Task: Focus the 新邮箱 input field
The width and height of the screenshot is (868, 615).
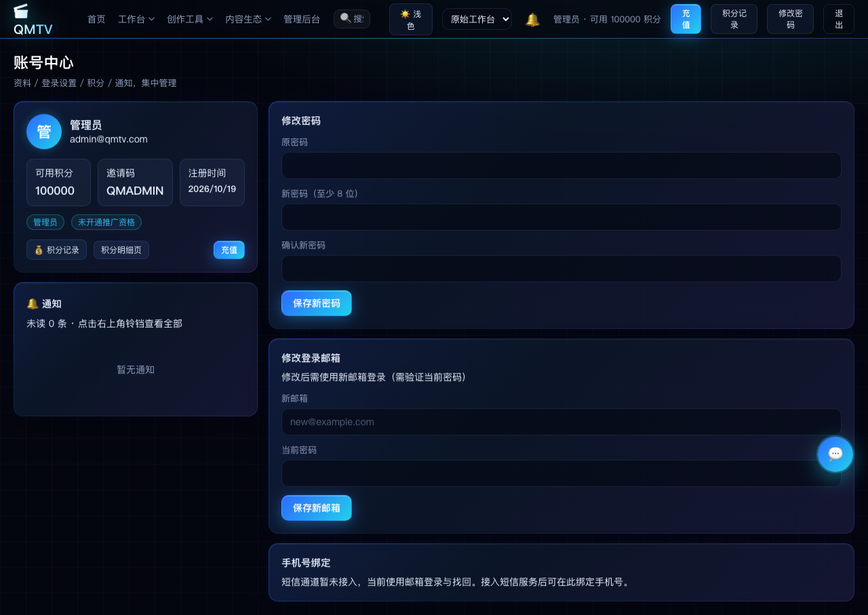Action: tap(561, 422)
